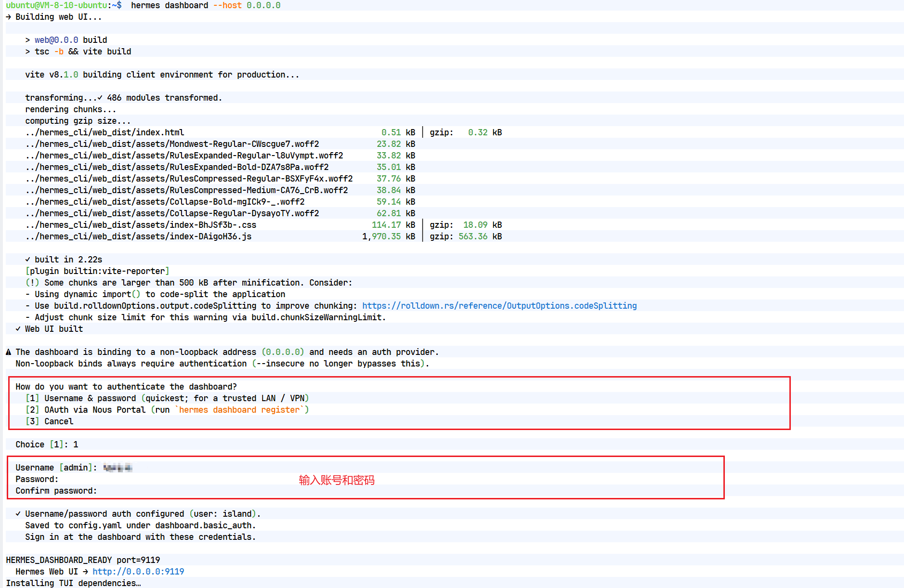Click the 'Some chunks are larger than 500 kB' warning

pos(189,283)
